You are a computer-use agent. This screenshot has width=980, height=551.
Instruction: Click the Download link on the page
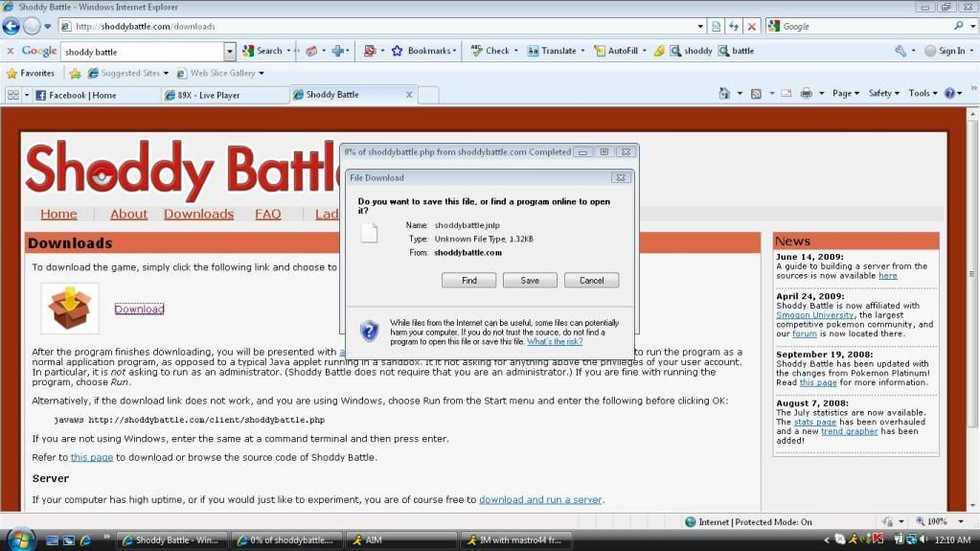tap(139, 309)
